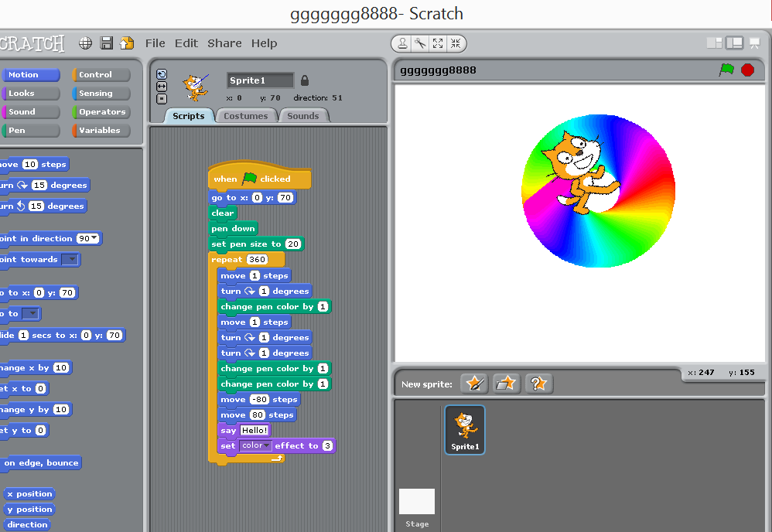Select the grow sprite tool
The image size is (772, 532).
(438, 43)
